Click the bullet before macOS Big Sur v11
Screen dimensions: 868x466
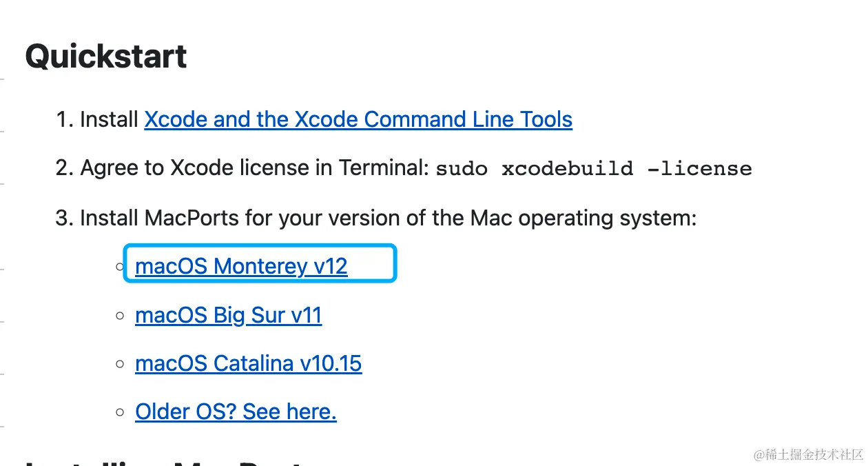click(x=121, y=316)
